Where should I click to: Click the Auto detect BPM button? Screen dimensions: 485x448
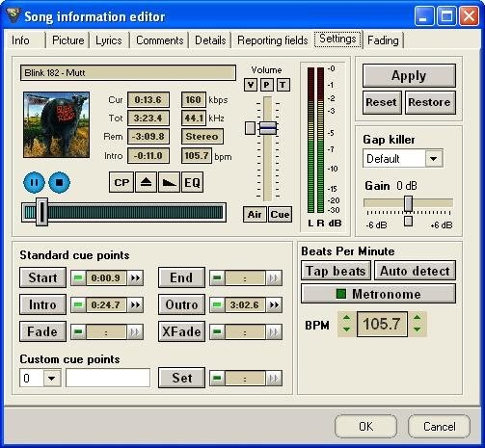pyautogui.click(x=415, y=271)
